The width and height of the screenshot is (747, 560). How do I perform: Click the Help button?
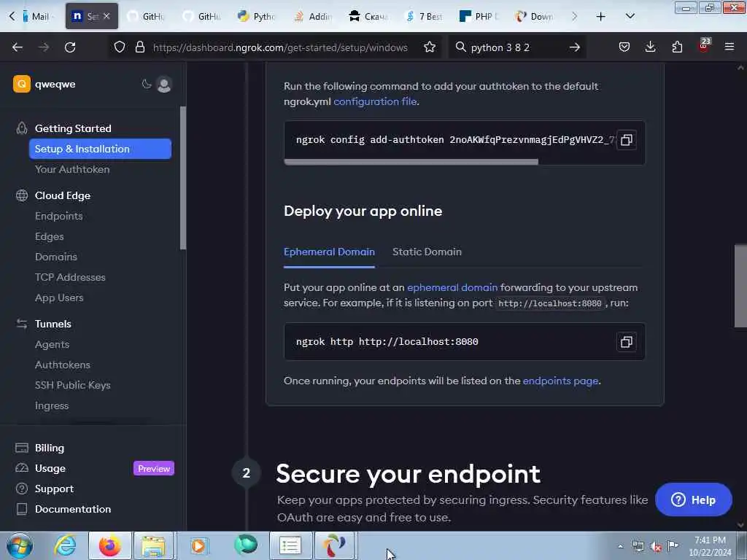[693, 499]
